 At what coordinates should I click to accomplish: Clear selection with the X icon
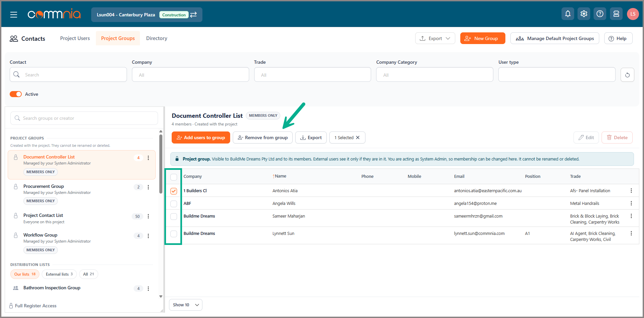[358, 137]
